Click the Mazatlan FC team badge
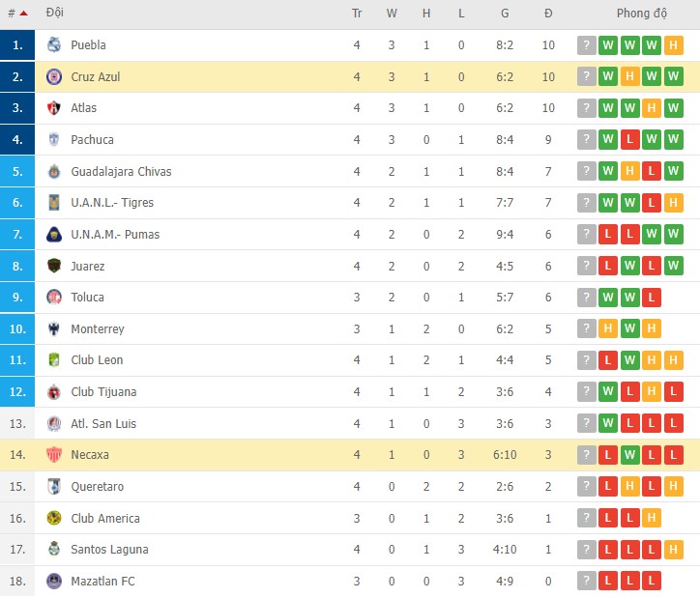Screen dimensions: 700x598 [x=54, y=582]
